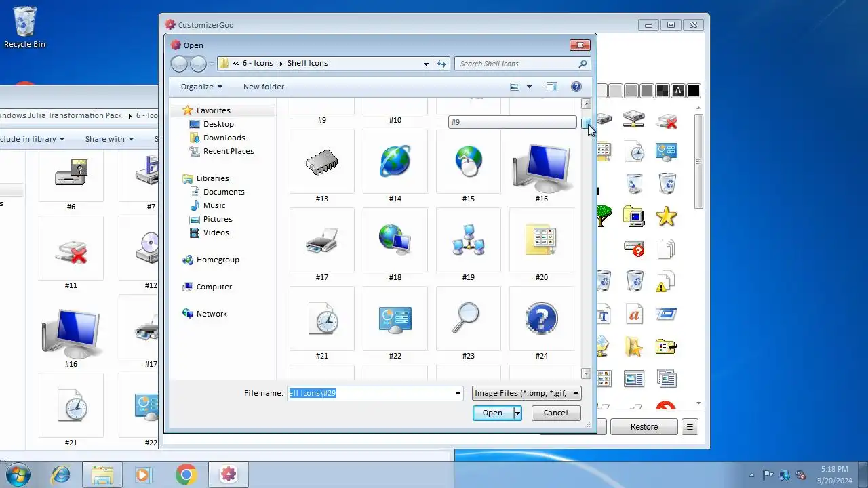Open the Documents library
868x488 pixels.
(x=224, y=192)
